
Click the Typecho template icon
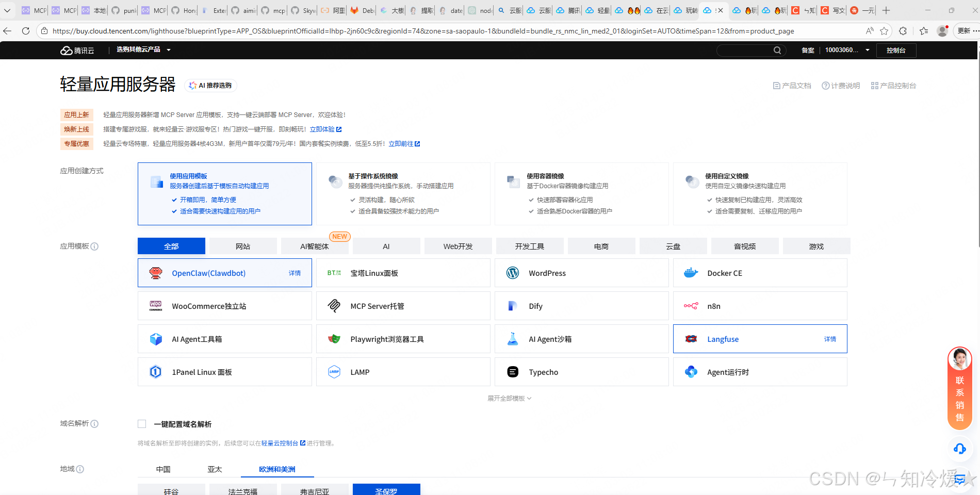tap(513, 372)
